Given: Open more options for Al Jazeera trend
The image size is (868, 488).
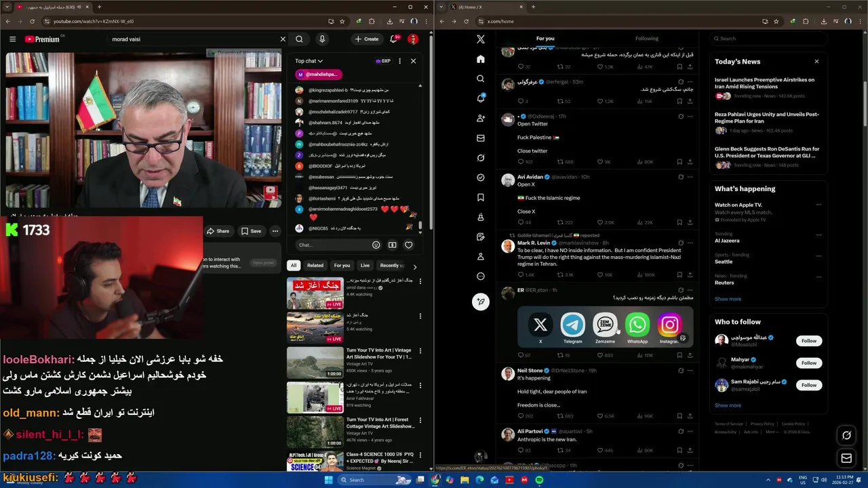Looking at the screenshot, I should (x=818, y=234).
